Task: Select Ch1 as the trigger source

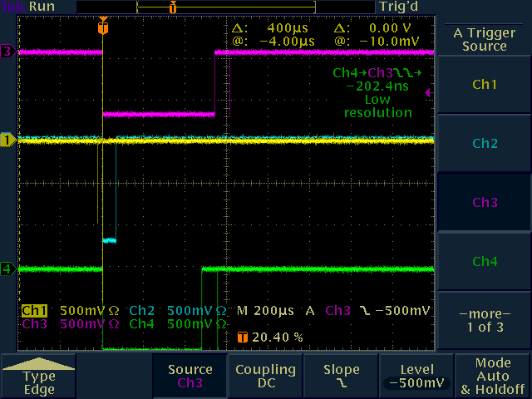Action: [x=484, y=85]
